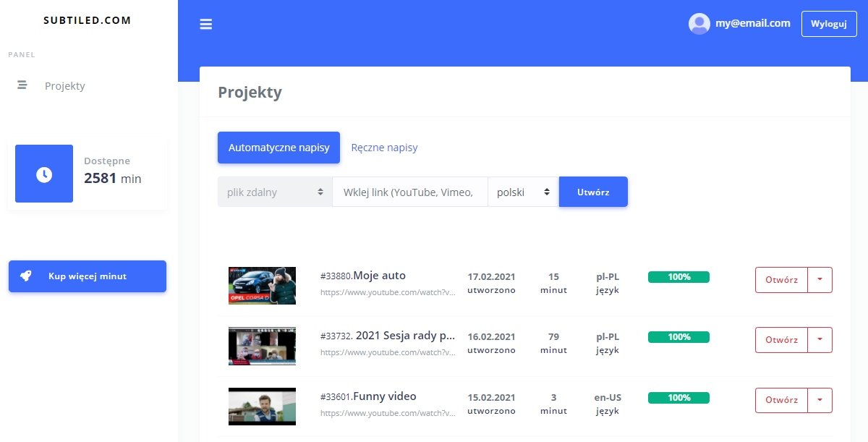Expand dropdown arrow for Funny video project
The image size is (868, 442).
click(x=820, y=400)
